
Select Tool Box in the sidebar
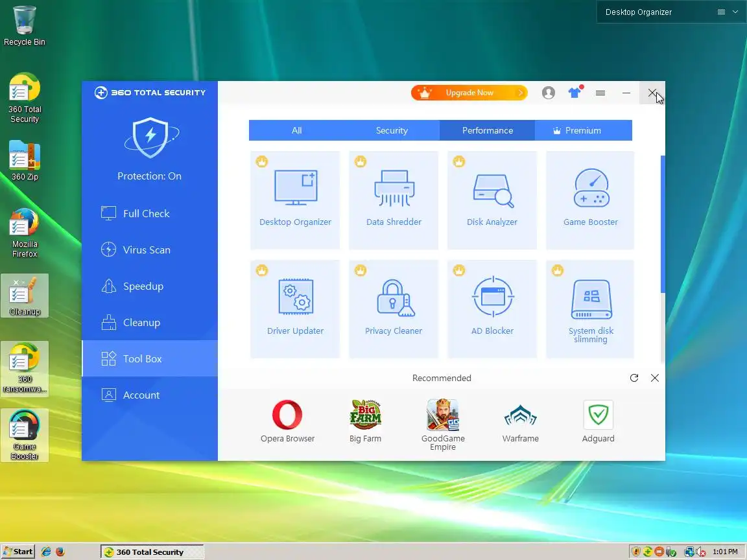click(150, 358)
